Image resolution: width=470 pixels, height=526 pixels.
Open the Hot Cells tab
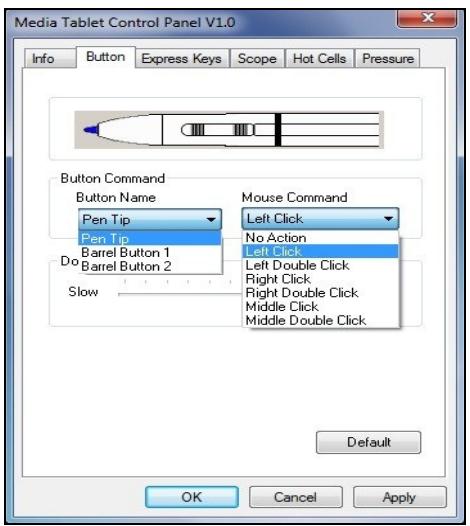click(x=319, y=59)
